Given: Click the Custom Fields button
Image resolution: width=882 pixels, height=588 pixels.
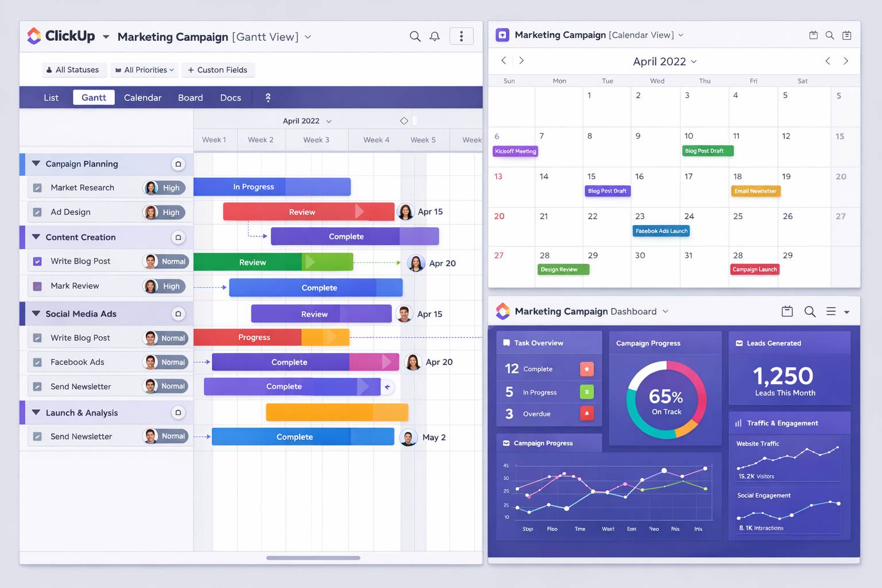Looking at the screenshot, I should tap(218, 70).
